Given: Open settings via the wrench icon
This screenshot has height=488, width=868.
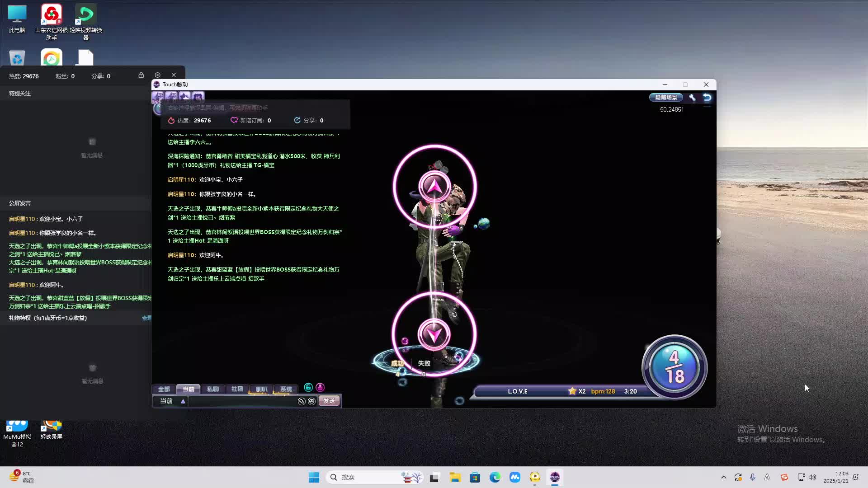Looking at the screenshot, I should pyautogui.click(x=692, y=98).
